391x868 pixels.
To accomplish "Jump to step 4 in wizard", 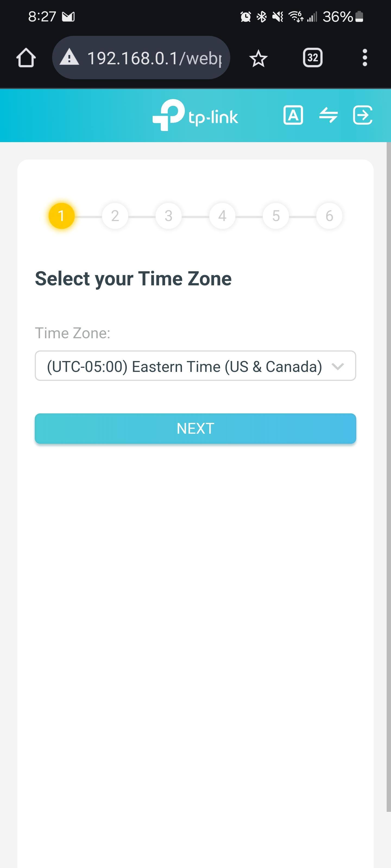I will [x=222, y=216].
